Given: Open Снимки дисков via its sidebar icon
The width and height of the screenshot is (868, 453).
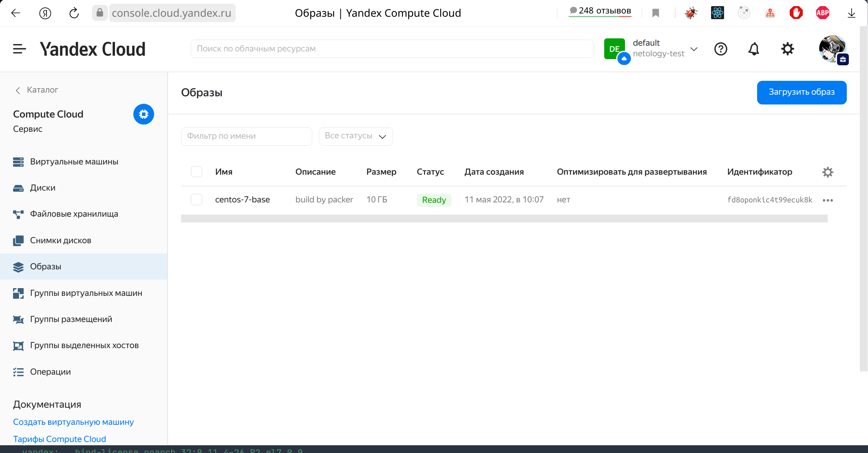Looking at the screenshot, I should click(x=18, y=240).
